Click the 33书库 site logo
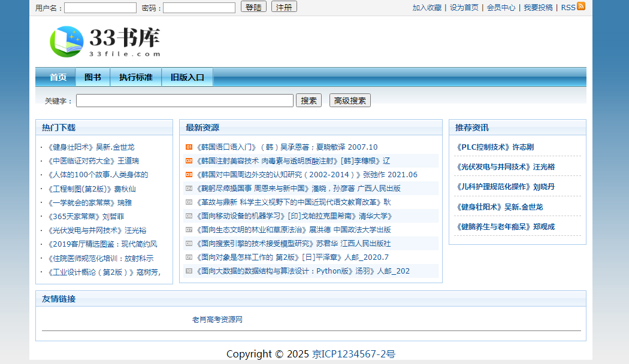629x364 pixels. coord(105,41)
